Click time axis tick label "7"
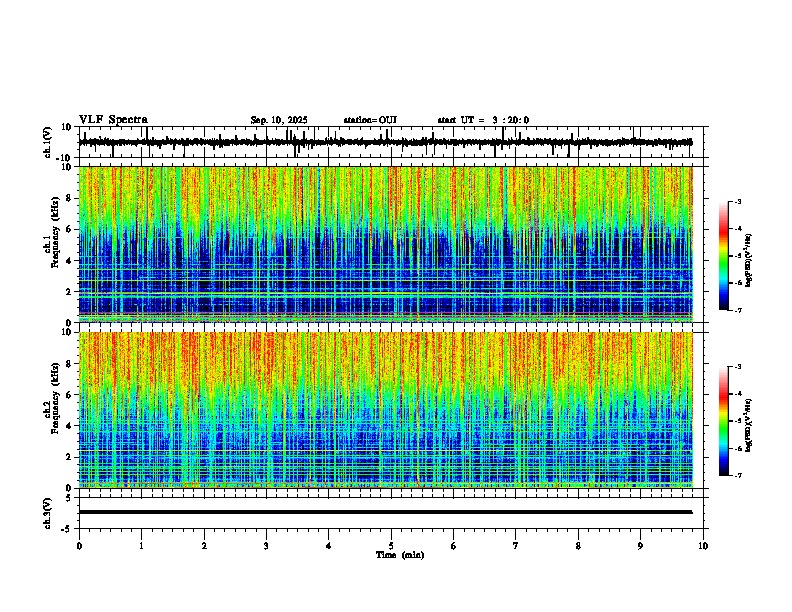The height and width of the screenshot is (612, 792). [x=516, y=546]
